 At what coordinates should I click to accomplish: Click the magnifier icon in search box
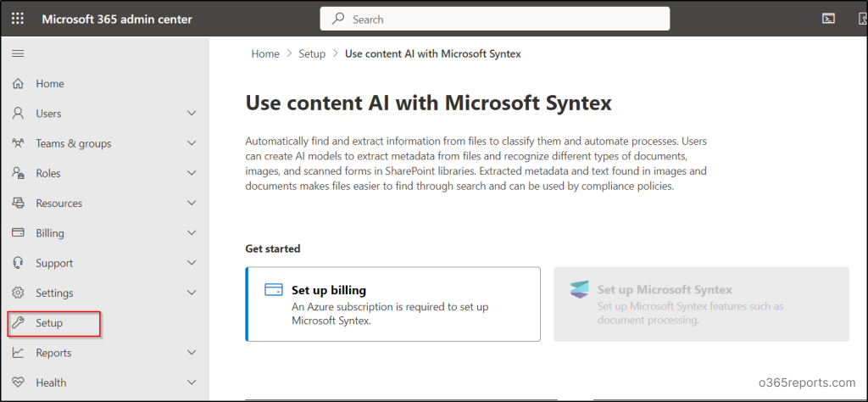point(337,20)
